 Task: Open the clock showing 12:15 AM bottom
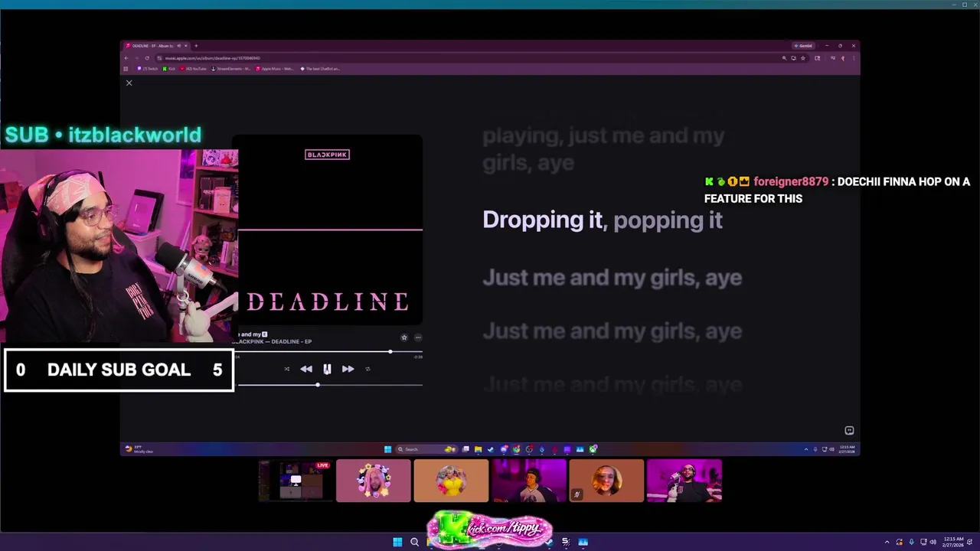coord(954,542)
